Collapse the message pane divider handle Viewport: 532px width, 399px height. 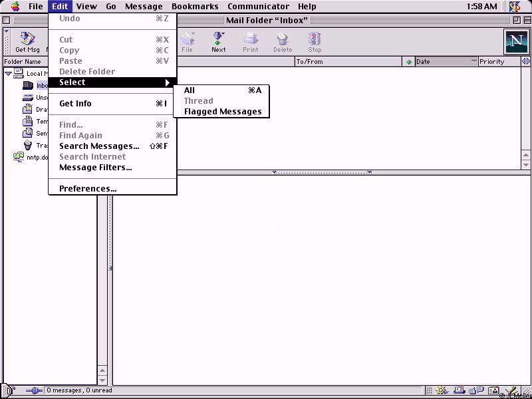(321, 173)
